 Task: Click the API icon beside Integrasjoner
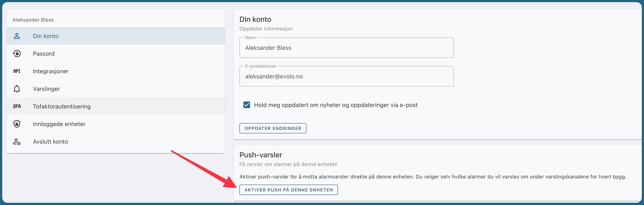tap(17, 71)
